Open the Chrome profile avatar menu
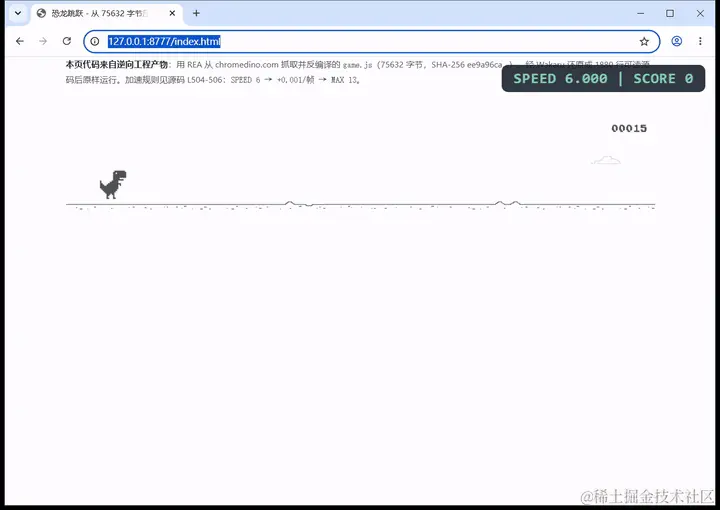 pyautogui.click(x=676, y=41)
